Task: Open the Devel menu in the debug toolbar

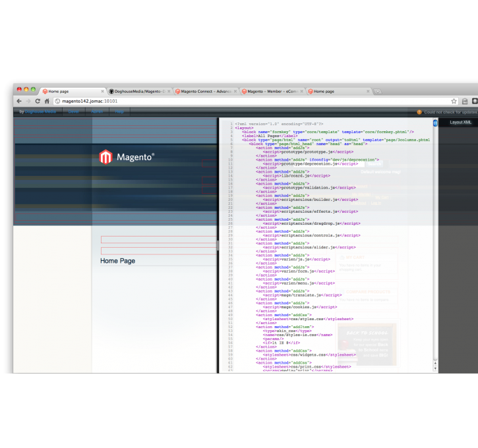Action: pyautogui.click(x=73, y=112)
